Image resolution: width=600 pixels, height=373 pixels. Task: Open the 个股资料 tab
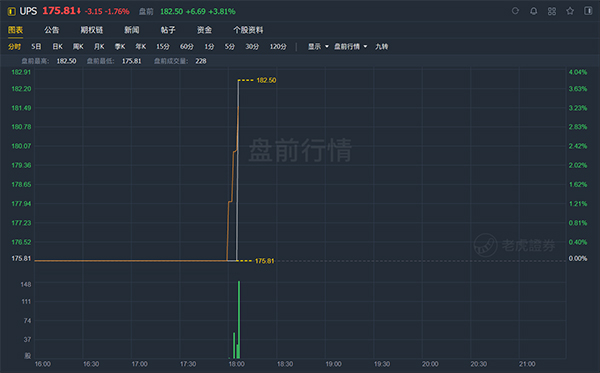pyautogui.click(x=248, y=30)
